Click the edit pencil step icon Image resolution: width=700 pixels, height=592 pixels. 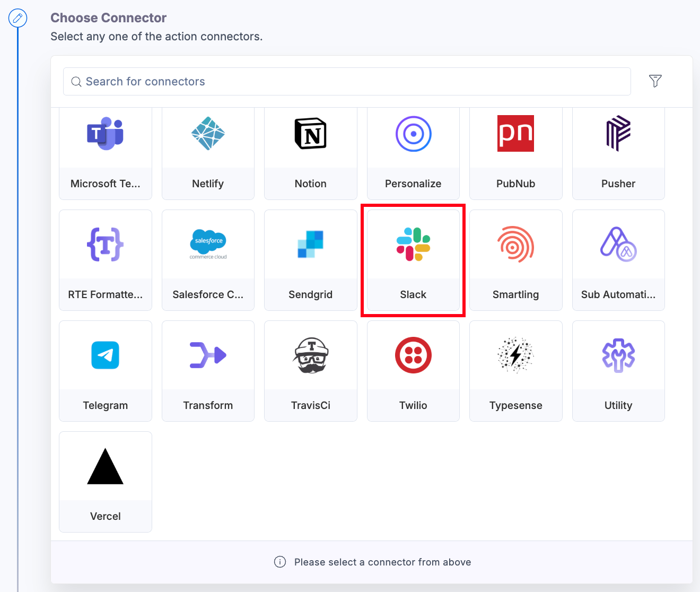pos(17,18)
